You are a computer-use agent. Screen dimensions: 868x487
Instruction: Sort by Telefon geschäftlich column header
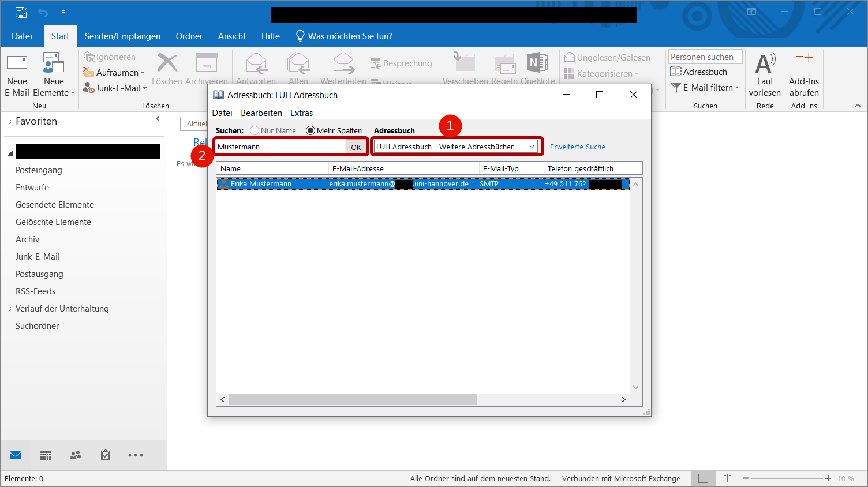pyautogui.click(x=591, y=168)
